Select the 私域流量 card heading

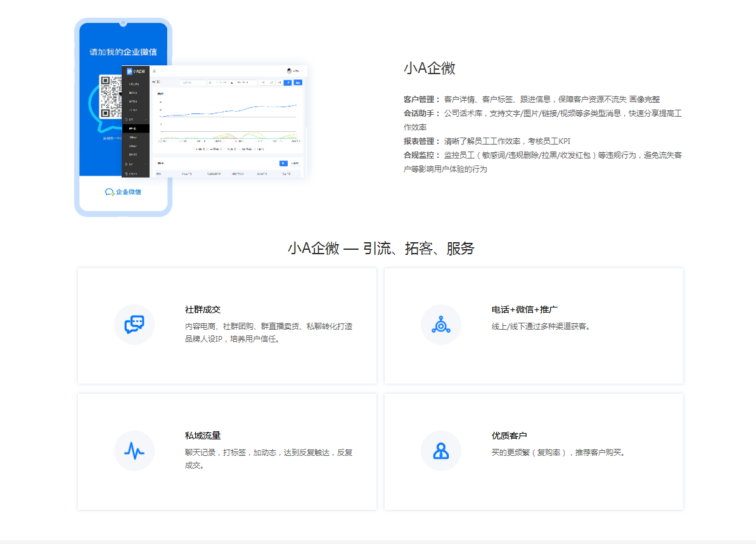tap(203, 436)
